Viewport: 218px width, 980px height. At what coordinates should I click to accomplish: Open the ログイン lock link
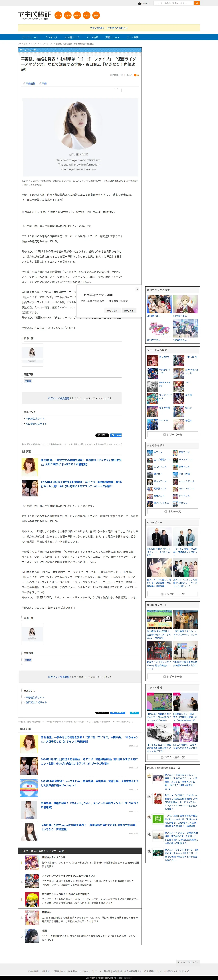tap(144, 3)
